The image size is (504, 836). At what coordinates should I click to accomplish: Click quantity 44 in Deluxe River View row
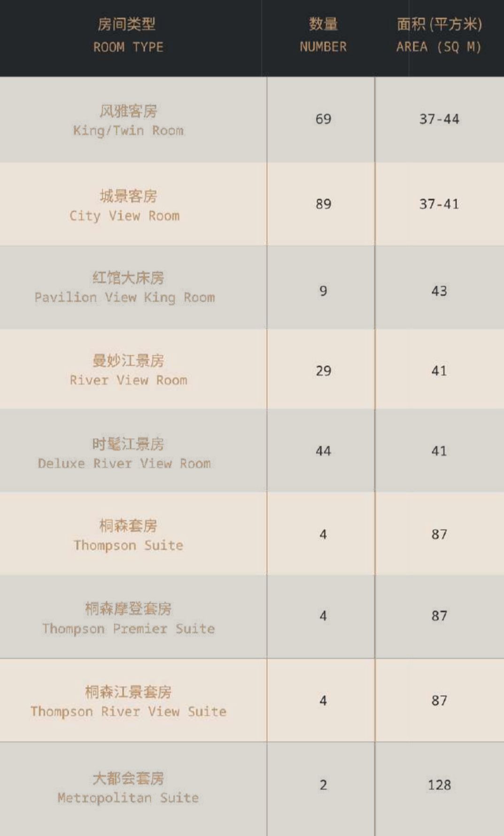tap(323, 451)
